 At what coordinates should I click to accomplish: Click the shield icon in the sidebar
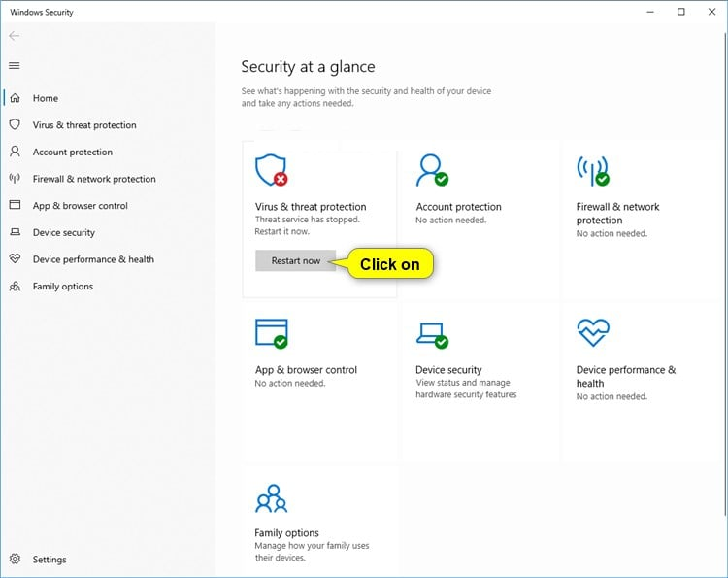(15, 124)
